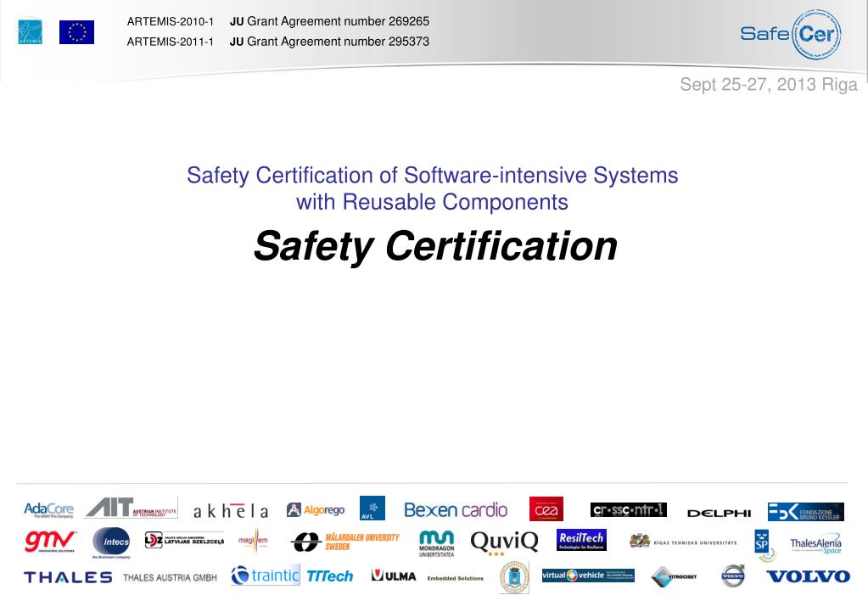Select the traintic logo
This screenshot has width=868, height=601.
[266, 576]
